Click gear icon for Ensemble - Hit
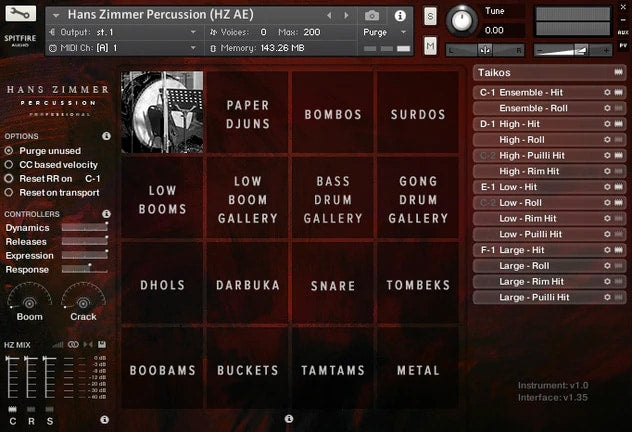Viewport: 632px width, 432px height. 607,93
